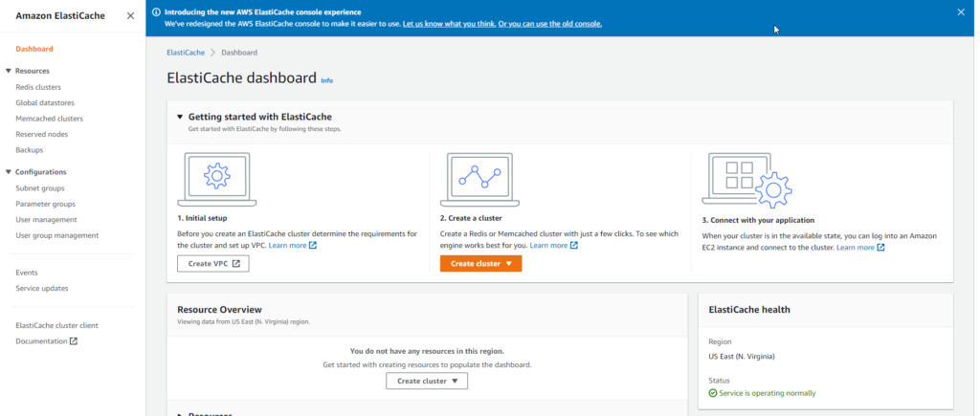The image size is (980, 416).
Task: Click the ElastiCache dashboard page title
Action: [242, 78]
